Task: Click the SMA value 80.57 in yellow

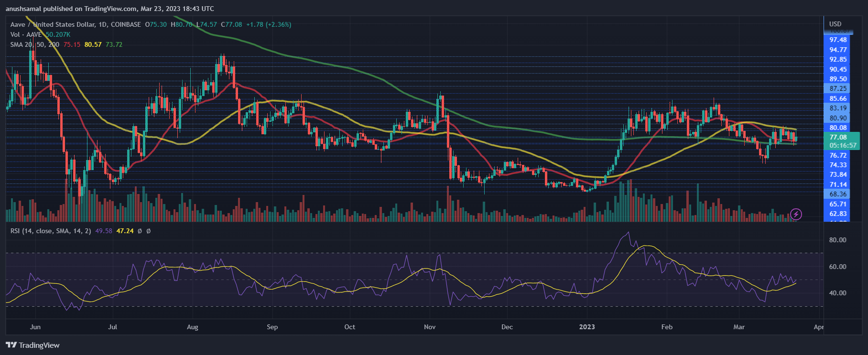Action: 93,44
